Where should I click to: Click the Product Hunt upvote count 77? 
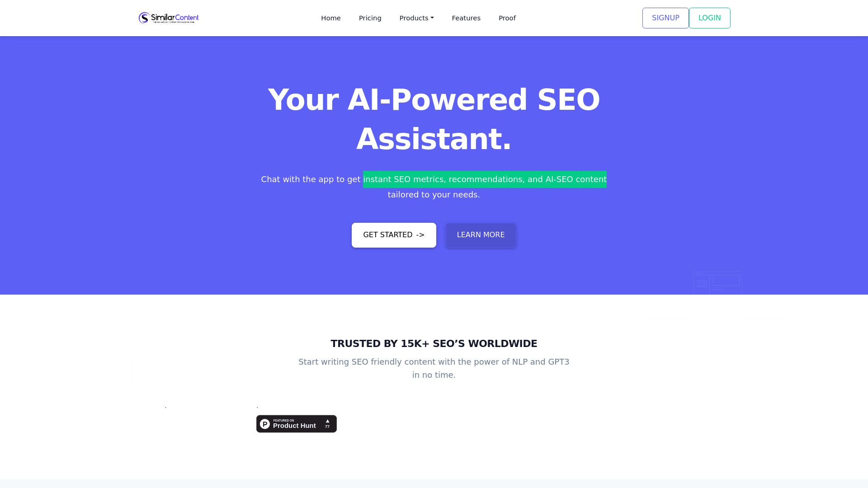(x=327, y=426)
